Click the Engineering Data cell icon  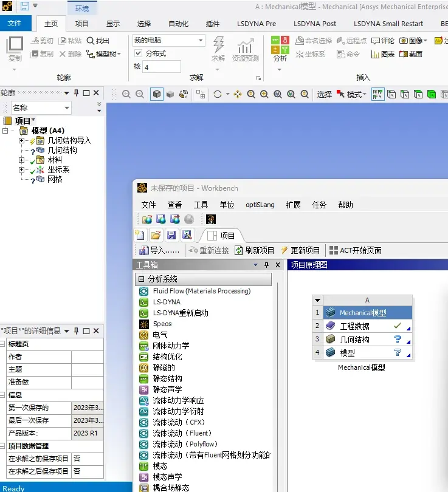330,326
